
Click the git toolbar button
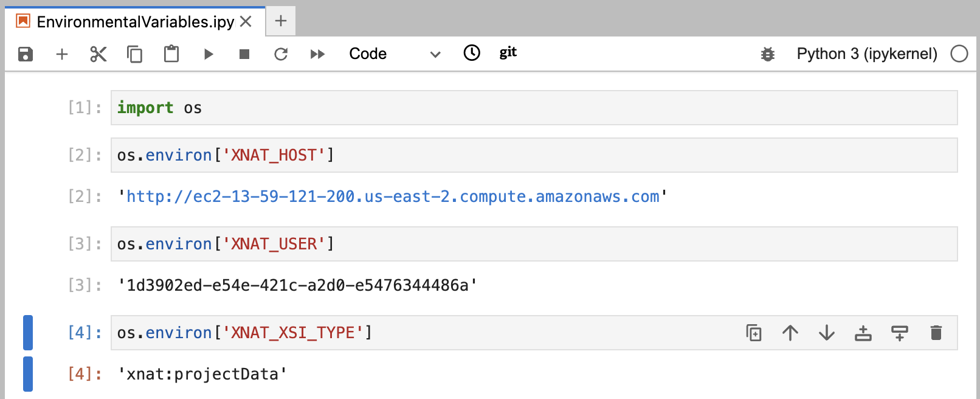click(x=508, y=53)
